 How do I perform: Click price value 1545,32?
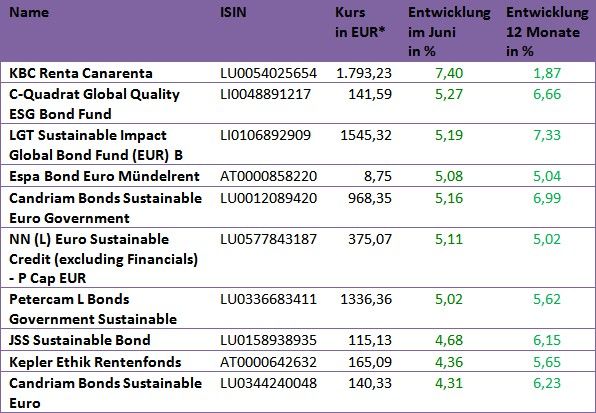366,135
